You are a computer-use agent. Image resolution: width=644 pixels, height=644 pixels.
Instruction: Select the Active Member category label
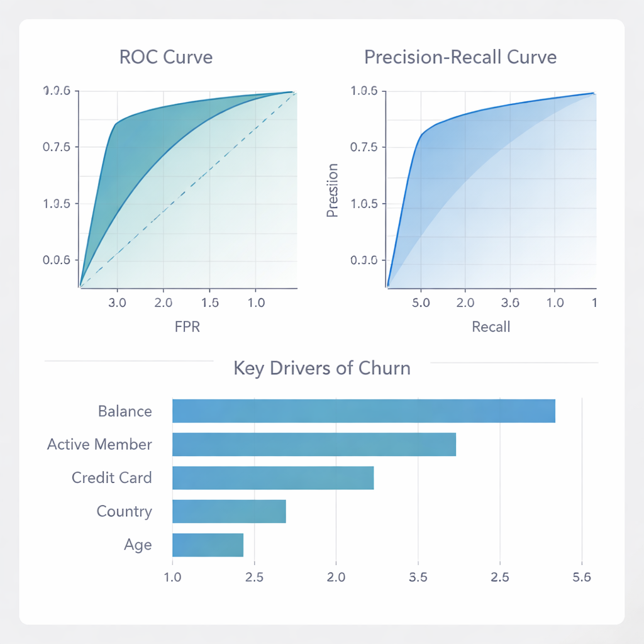point(99,445)
